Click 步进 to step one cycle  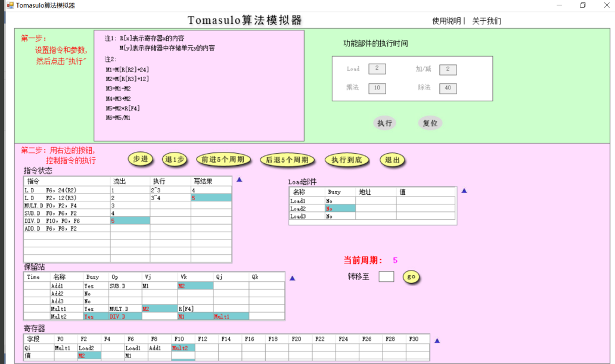pyautogui.click(x=141, y=160)
